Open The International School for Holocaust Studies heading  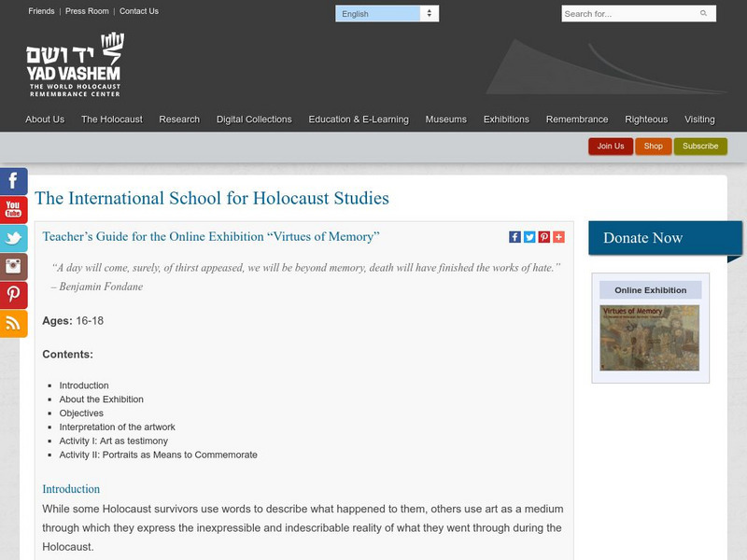point(212,198)
